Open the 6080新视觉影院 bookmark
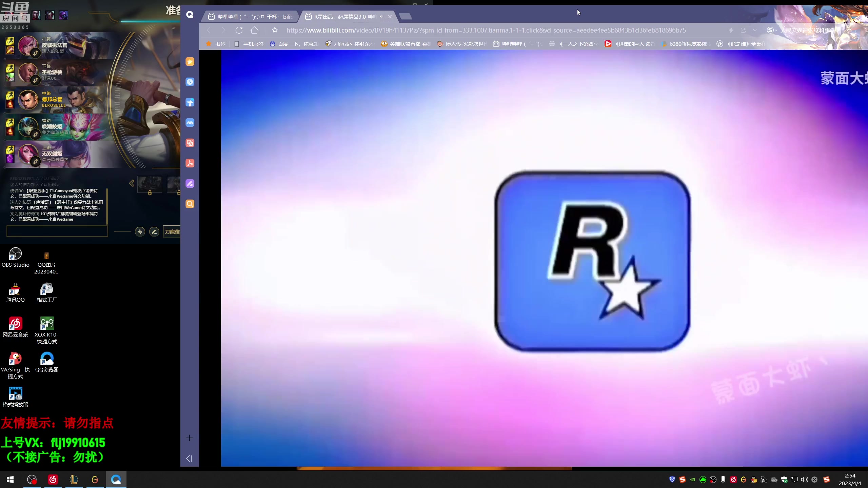Image resolution: width=868 pixels, height=488 pixels. [x=686, y=44]
